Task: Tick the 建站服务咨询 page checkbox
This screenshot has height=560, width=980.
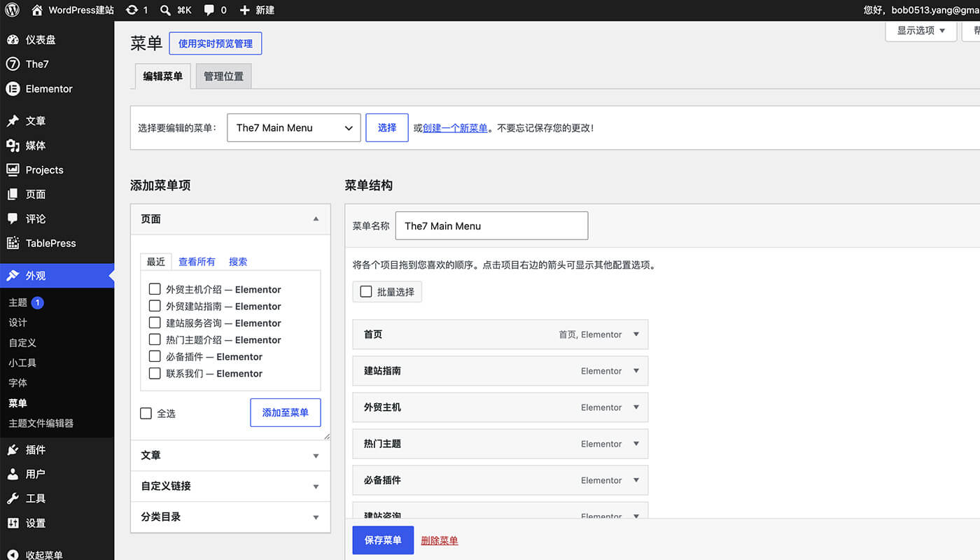Action: click(x=155, y=323)
